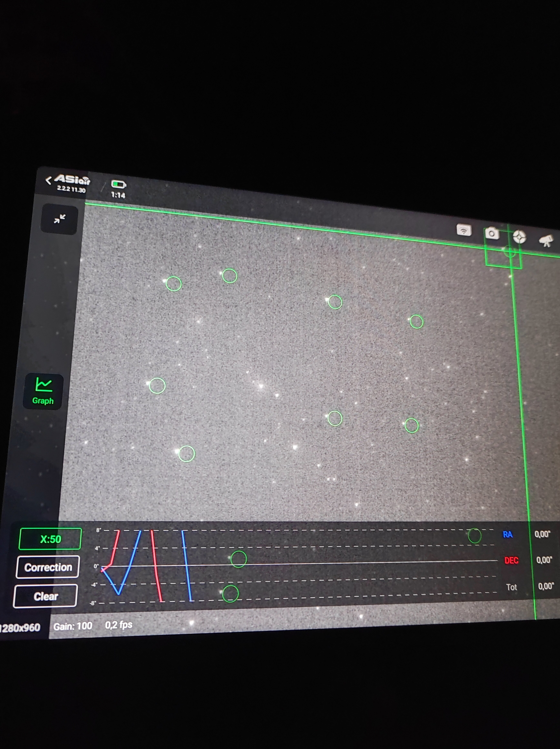The height and width of the screenshot is (749, 560).
Task: Open the main camera settings icon
Action: [492, 233]
